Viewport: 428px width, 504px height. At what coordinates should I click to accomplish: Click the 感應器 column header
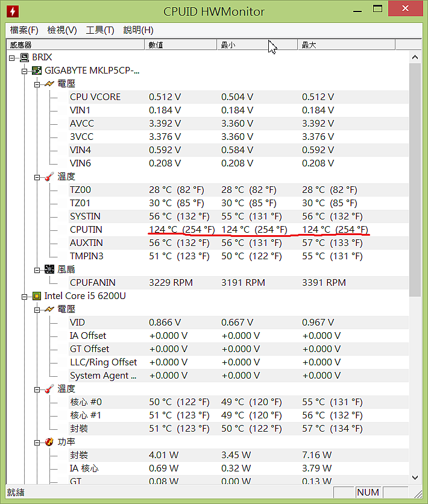tap(75, 45)
